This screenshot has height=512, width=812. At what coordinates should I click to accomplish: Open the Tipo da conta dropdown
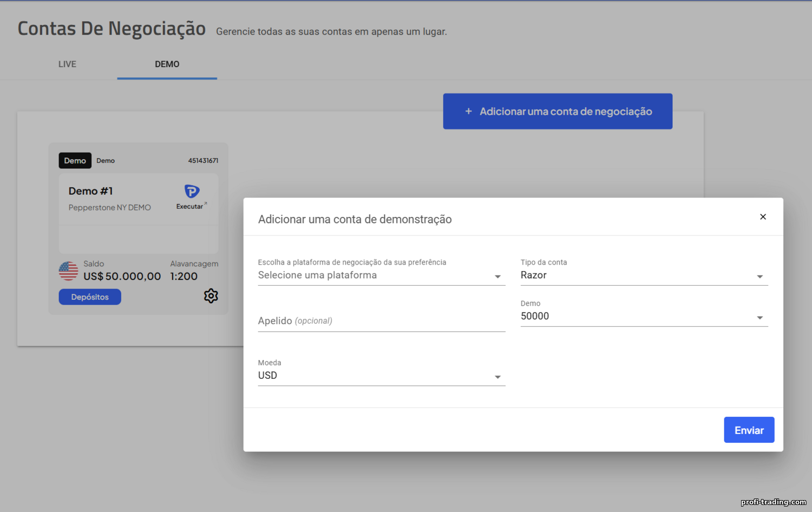644,275
